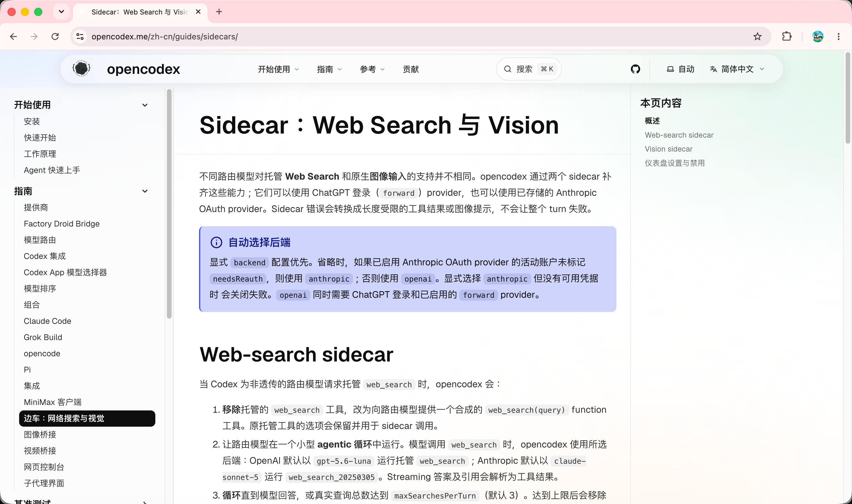The image size is (852, 504).
Task: Click the opencodex logo icon
Action: pos(81,69)
